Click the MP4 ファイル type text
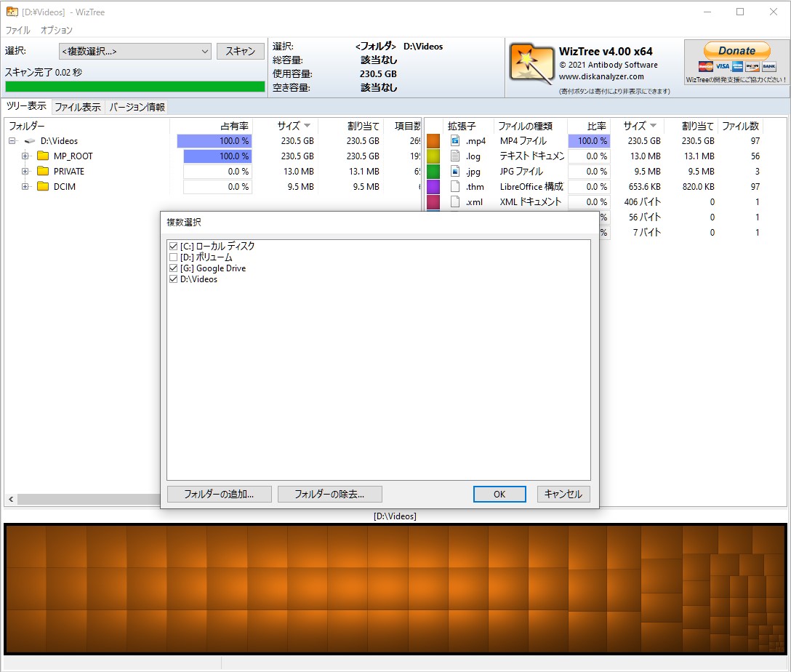The height and width of the screenshot is (672, 791). pos(523,141)
